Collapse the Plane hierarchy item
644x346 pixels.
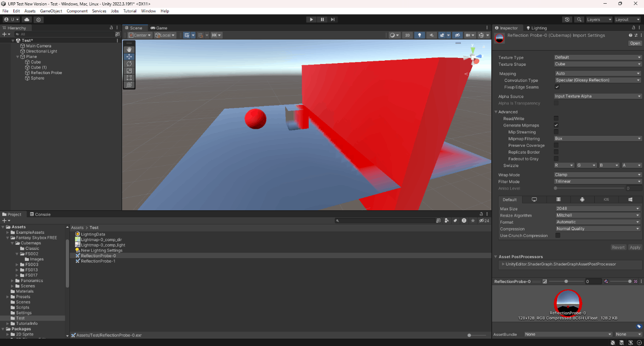point(17,57)
